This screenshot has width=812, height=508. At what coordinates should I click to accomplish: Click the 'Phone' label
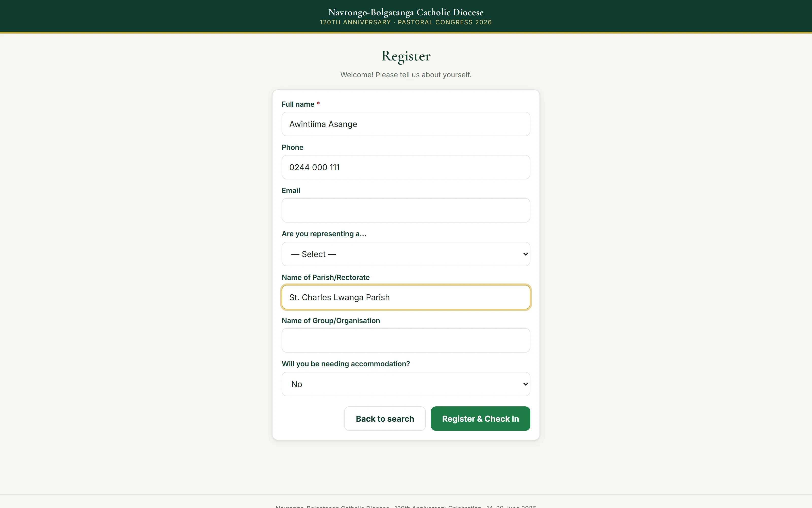point(292,148)
